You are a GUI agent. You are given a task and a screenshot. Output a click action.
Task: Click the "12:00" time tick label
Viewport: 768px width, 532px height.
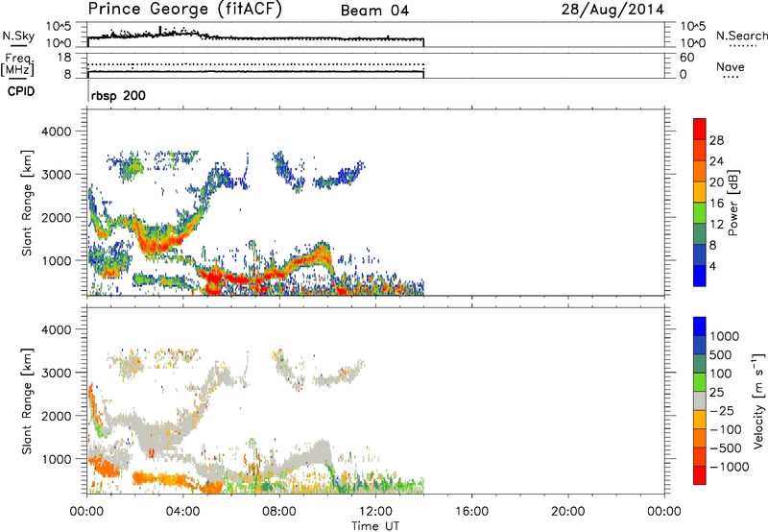(375, 512)
